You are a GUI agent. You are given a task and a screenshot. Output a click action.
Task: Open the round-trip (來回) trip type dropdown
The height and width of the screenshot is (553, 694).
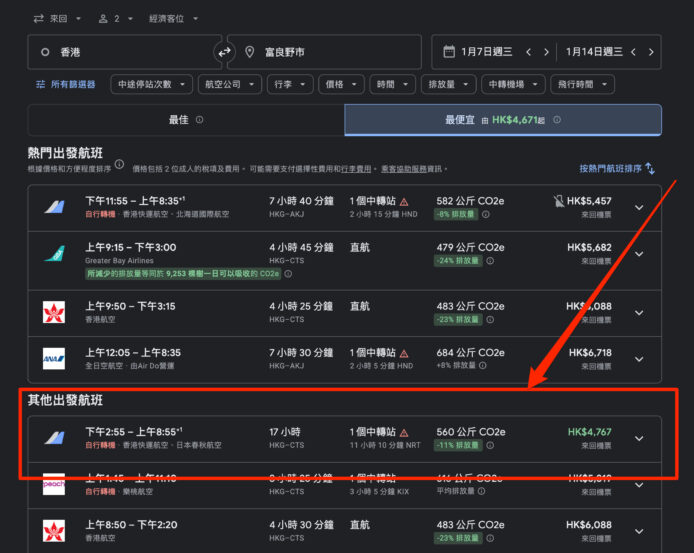click(x=57, y=19)
